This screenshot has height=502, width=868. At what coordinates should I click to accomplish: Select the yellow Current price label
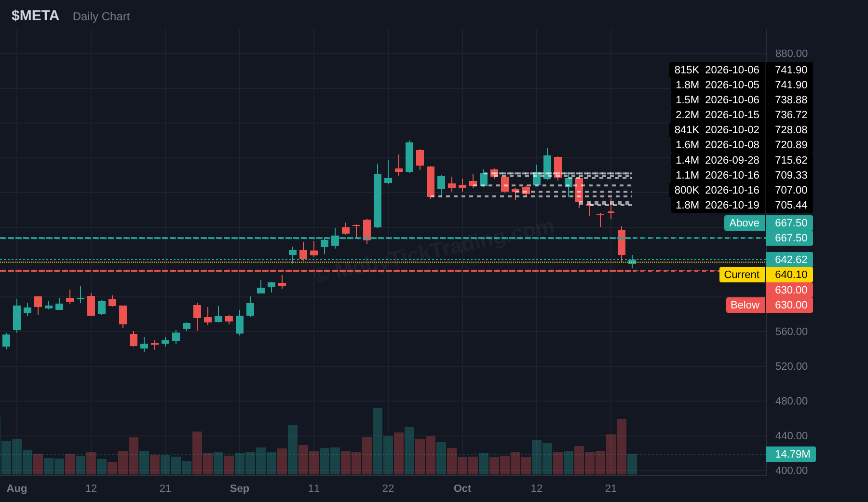click(742, 275)
